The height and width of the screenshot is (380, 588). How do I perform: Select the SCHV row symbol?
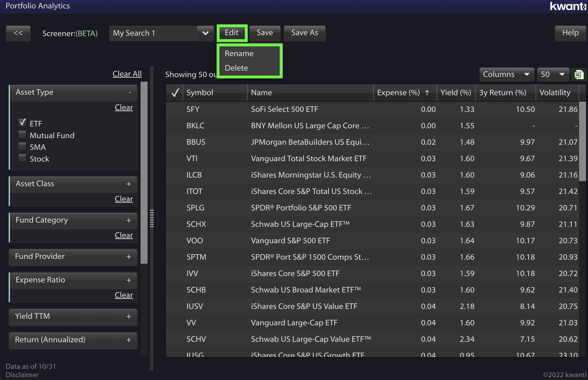(196, 339)
